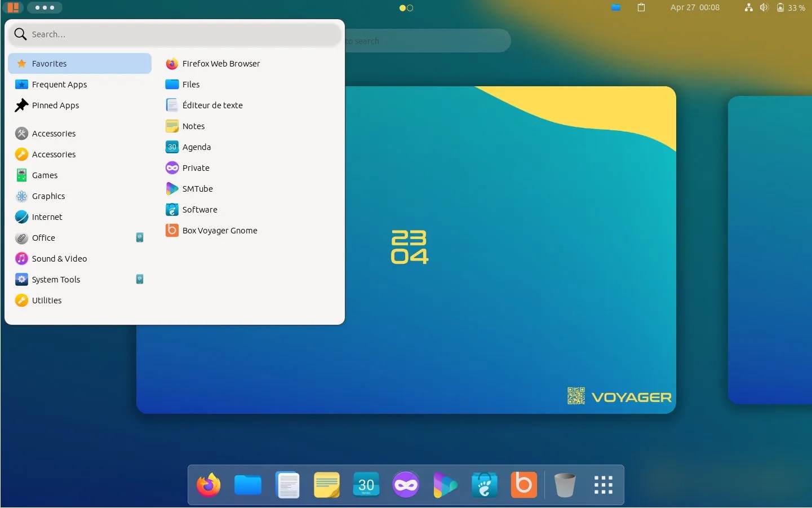Select SMTube from the Favorites list
812x508 pixels.
197,188
